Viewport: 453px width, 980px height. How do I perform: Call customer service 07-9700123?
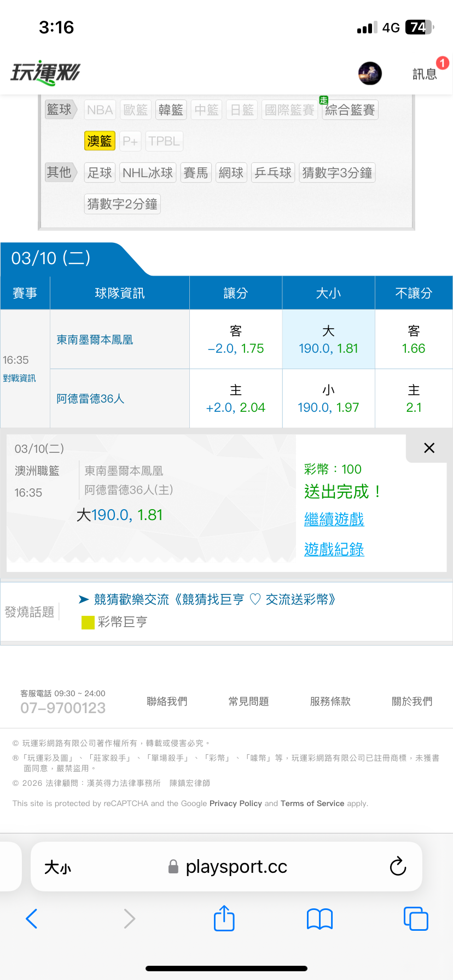pos(63,708)
